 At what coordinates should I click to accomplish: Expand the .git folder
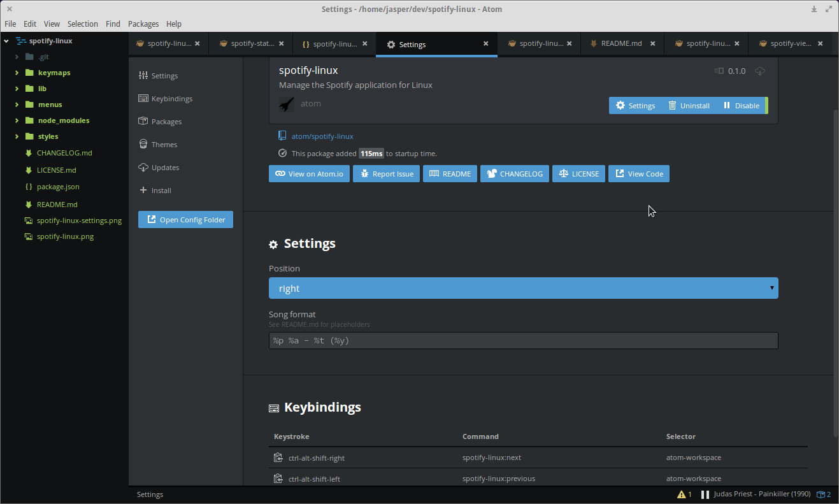tap(17, 57)
